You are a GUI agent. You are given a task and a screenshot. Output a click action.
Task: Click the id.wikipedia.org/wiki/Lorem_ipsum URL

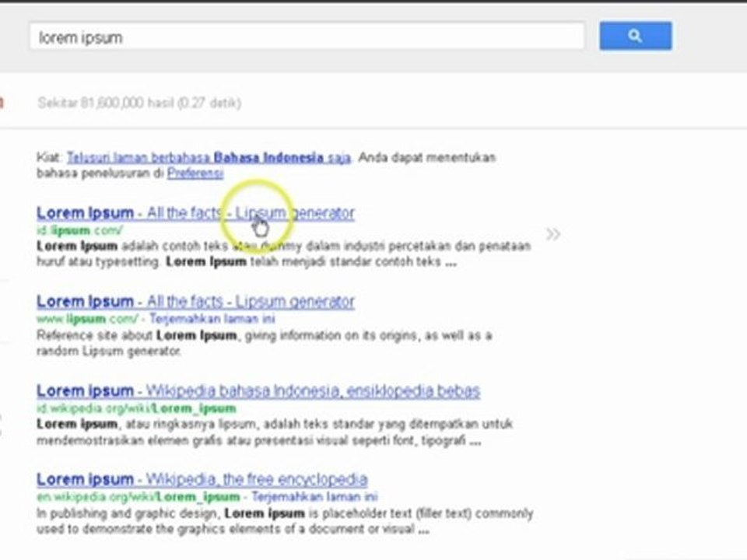(136, 408)
